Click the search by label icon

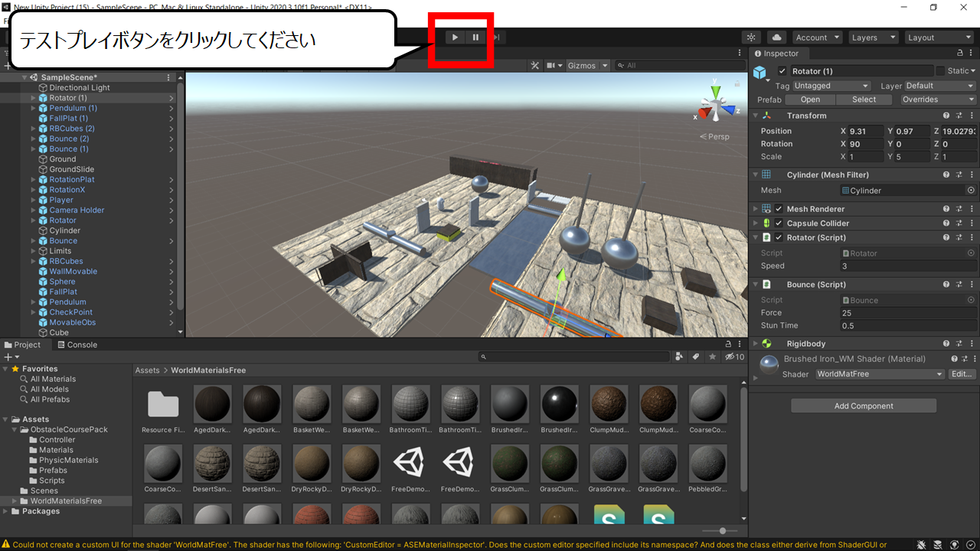pyautogui.click(x=696, y=357)
